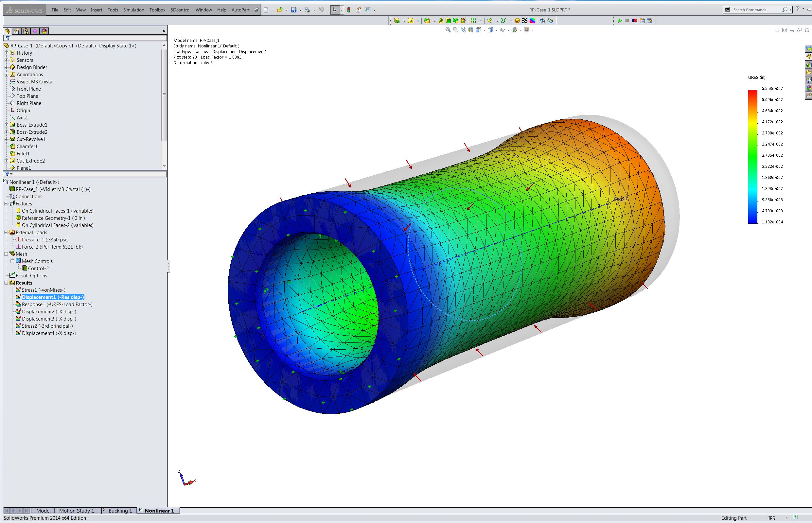Click the FeatureManager design tree tab icon
Screen dimensions: 812x523
tap(7, 31)
